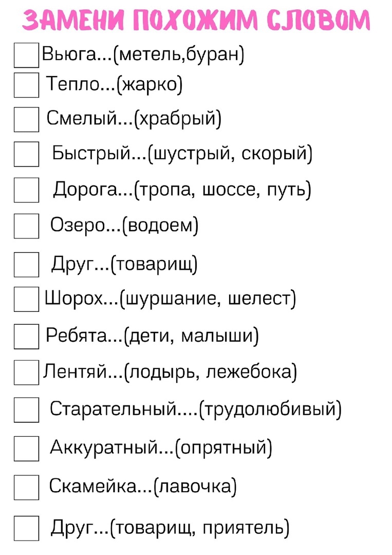Select the checkbox beside Озеро

point(27,226)
